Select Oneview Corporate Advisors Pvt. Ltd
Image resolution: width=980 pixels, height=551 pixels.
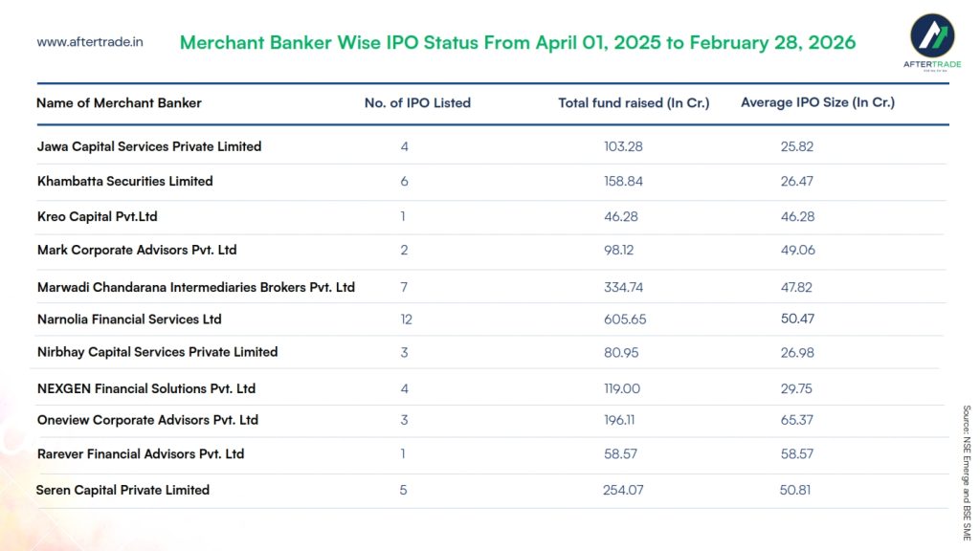click(147, 420)
